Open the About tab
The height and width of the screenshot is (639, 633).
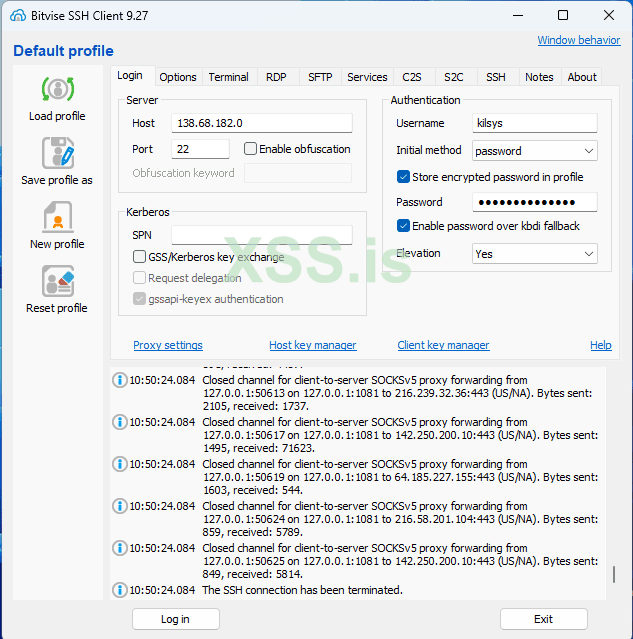(582, 77)
